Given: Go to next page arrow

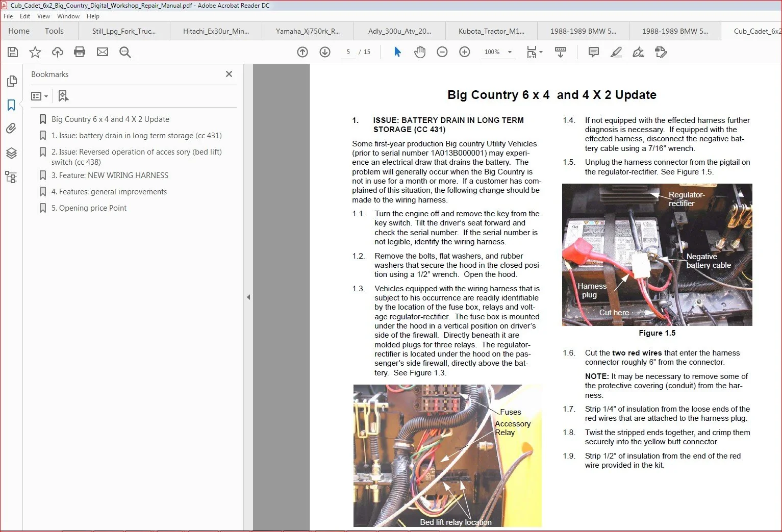Looking at the screenshot, I should point(325,52).
